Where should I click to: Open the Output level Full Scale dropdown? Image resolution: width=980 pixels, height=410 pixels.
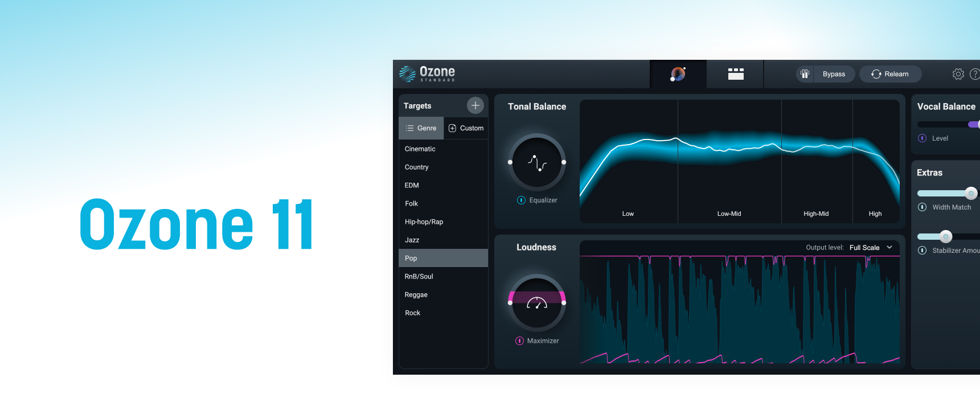pos(871,247)
